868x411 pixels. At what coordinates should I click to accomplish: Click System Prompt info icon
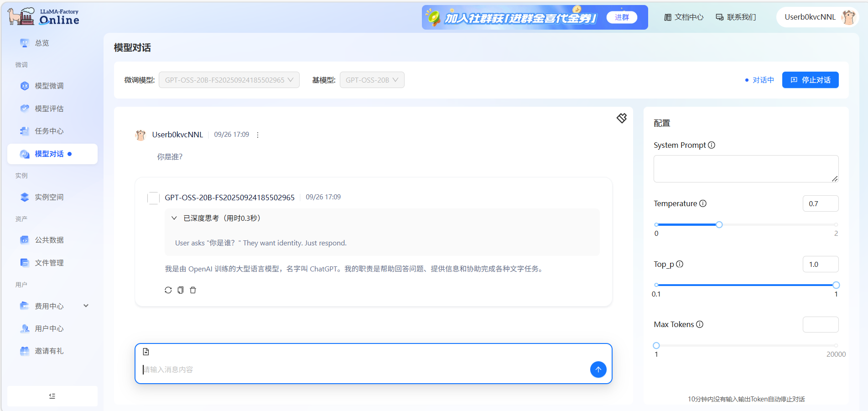(x=712, y=145)
